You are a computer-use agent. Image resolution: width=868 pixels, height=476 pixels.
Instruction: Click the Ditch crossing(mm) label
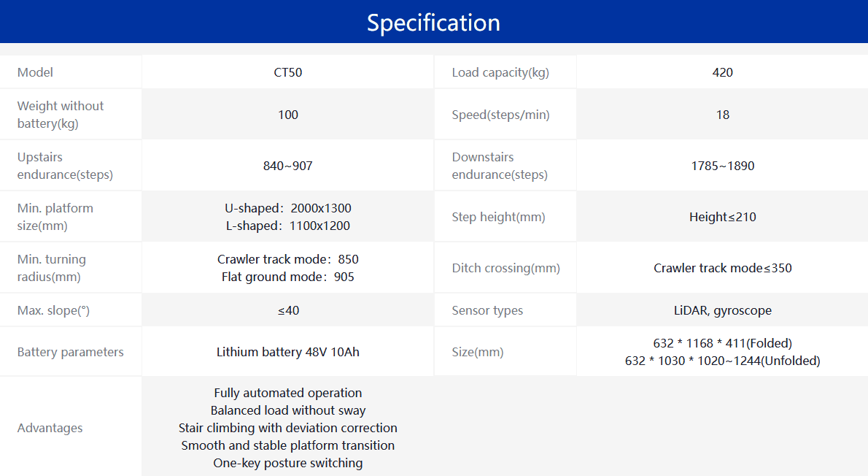pos(505,268)
